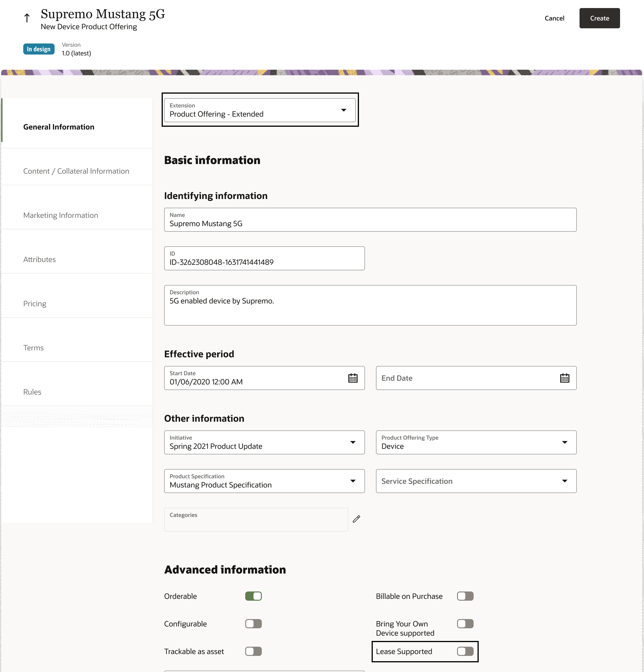Click the Create button
Image resolution: width=644 pixels, height=672 pixels.
[599, 18]
